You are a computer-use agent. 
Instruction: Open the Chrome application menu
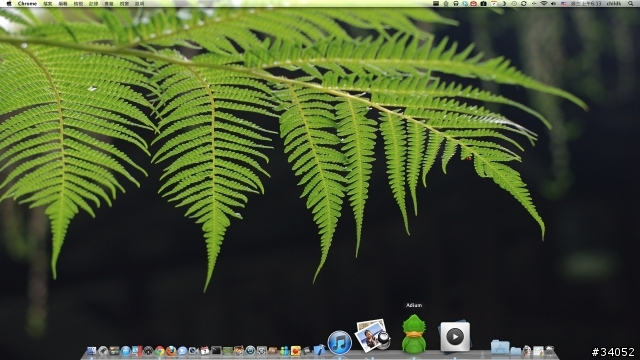[27, 3]
